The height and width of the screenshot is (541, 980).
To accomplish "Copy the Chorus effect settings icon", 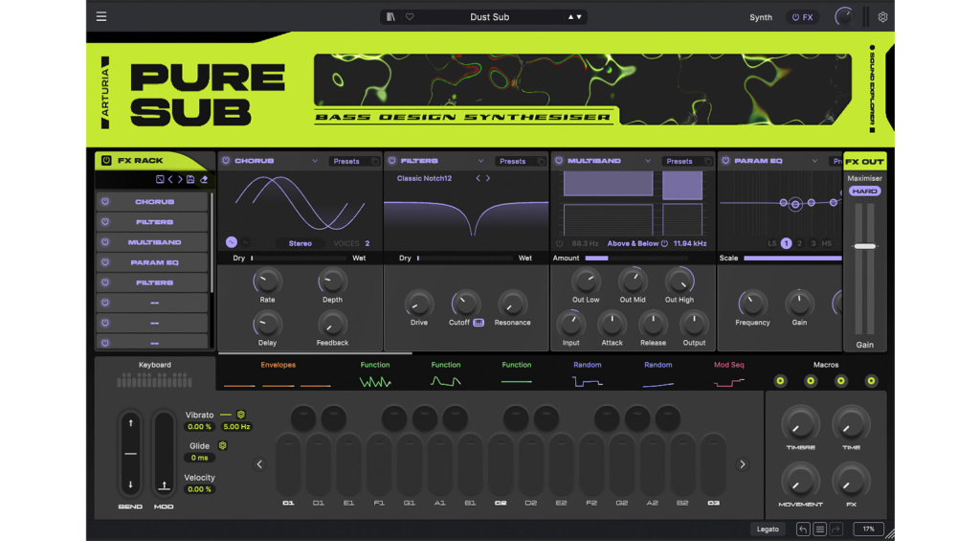I will (375, 162).
